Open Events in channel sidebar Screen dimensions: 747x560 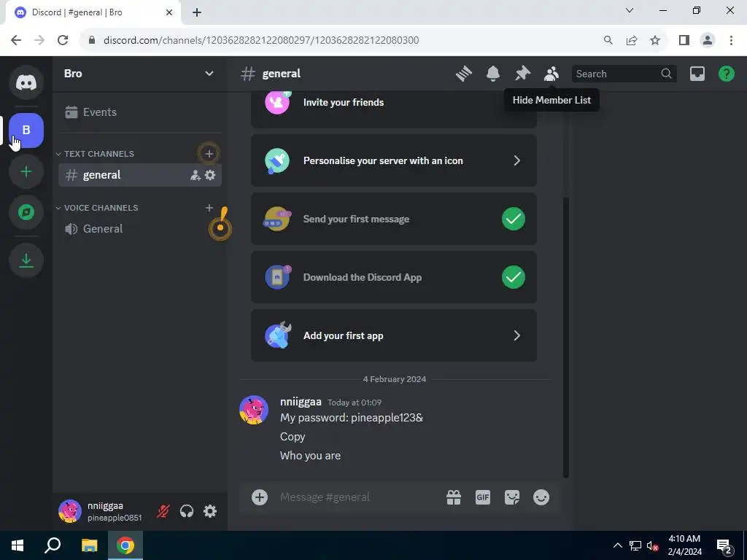click(x=139, y=112)
